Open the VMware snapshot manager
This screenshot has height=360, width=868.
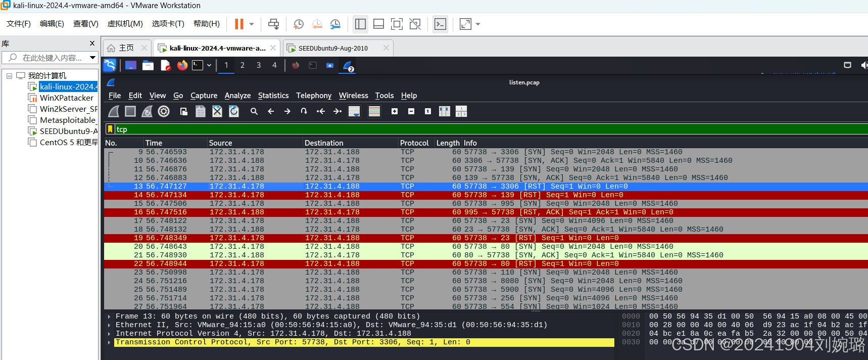[335, 24]
